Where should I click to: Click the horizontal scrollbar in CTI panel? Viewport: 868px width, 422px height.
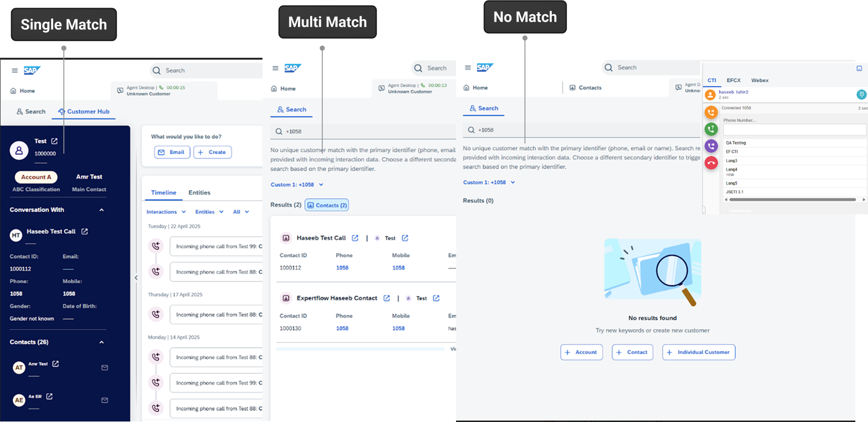792,200
